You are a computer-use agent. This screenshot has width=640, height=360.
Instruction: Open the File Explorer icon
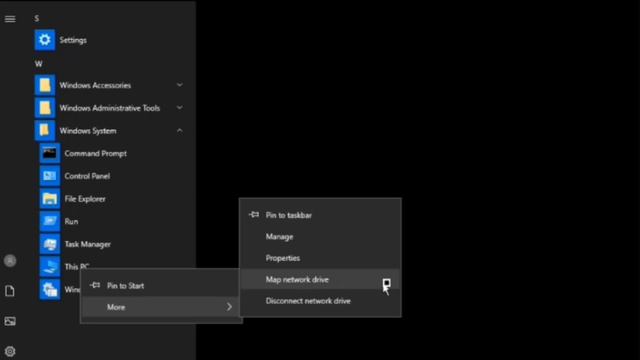pos(50,199)
